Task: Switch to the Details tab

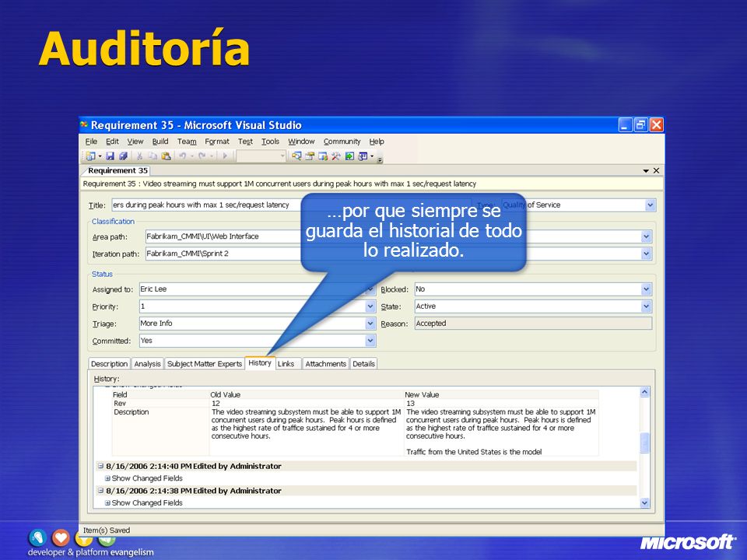Action: (x=363, y=364)
